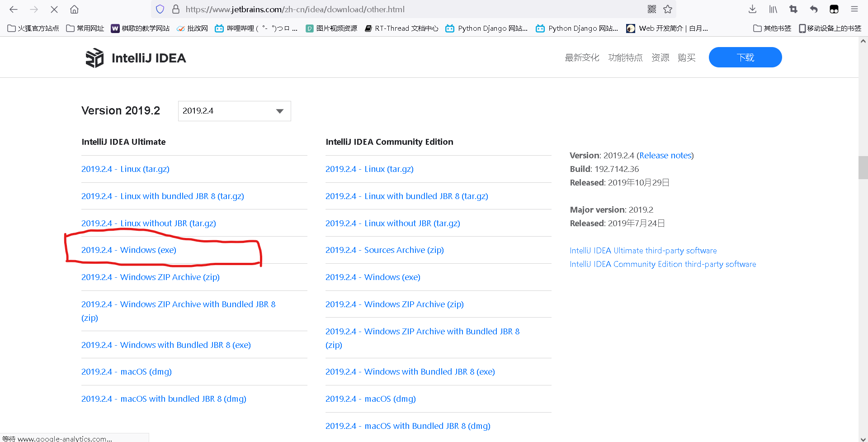Open the RT-Thread 文档中心 bookmark

coord(401,28)
